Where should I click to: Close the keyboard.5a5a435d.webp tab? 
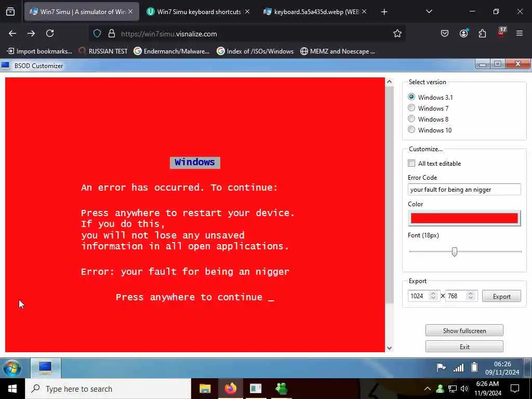(364, 11)
